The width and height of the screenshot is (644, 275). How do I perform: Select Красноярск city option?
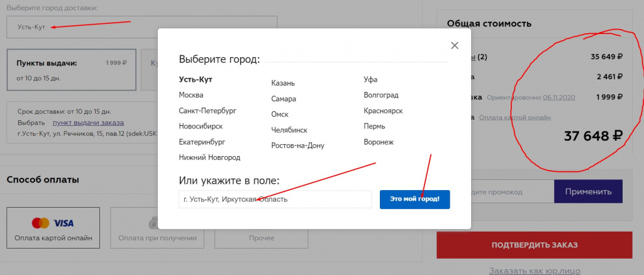coord(383,111)
